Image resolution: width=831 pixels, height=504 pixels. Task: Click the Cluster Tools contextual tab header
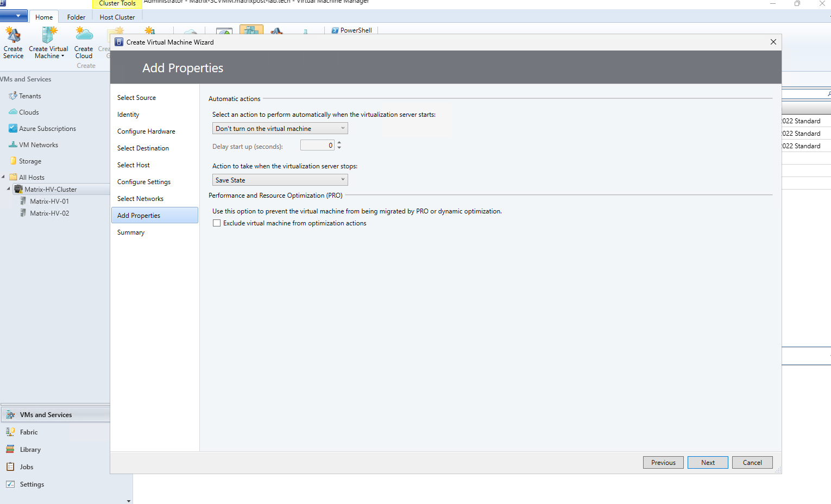coord(117,4)
